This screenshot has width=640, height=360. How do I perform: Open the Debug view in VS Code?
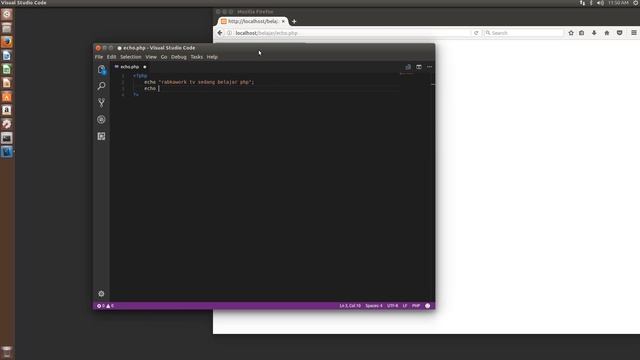tap(102, 120)
